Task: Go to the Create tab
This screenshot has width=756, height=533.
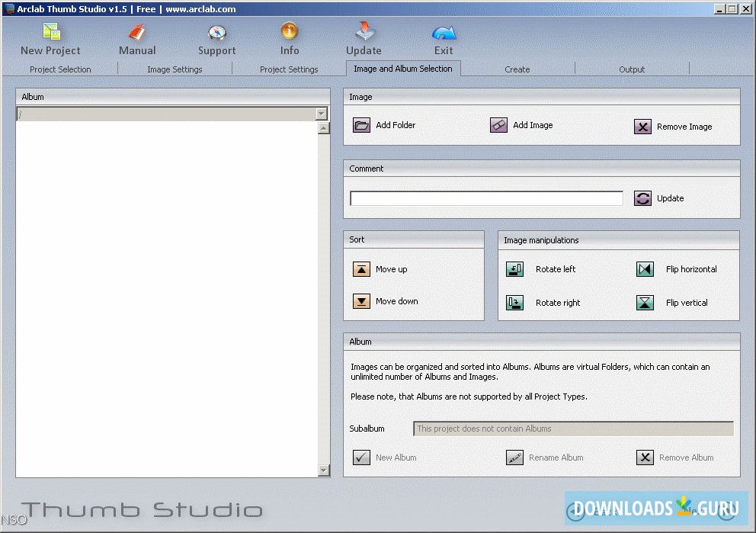Action: point(517,69)
